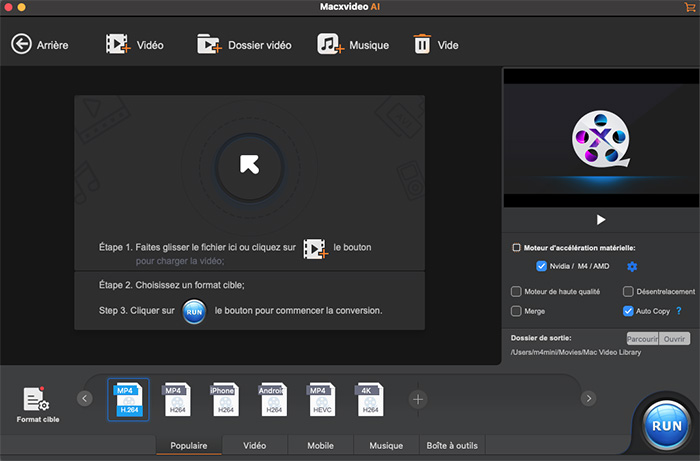Switch to the Vidéo tab
Screen dimensions: 700x461
tap(254, 445)
